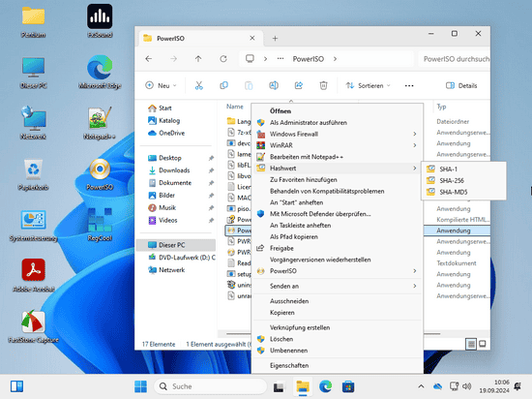Open the Netzwerk desktop icon
532x399 pixels.
[x=33, y=123]
